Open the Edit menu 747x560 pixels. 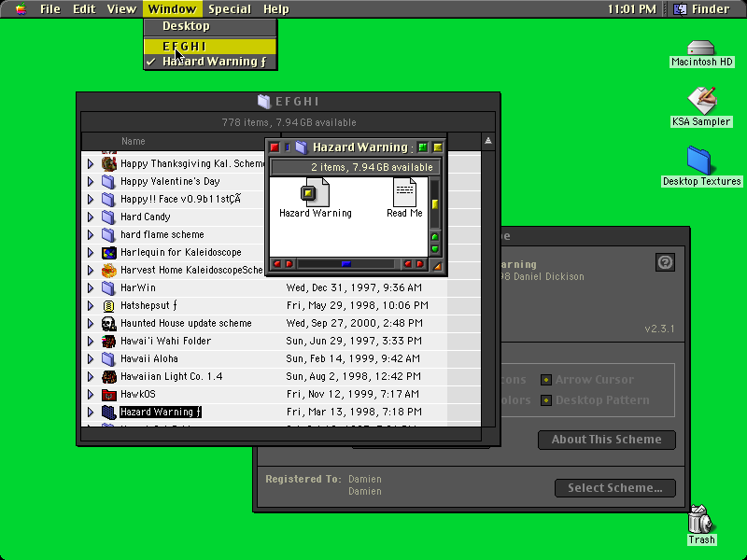pos(84,9)
